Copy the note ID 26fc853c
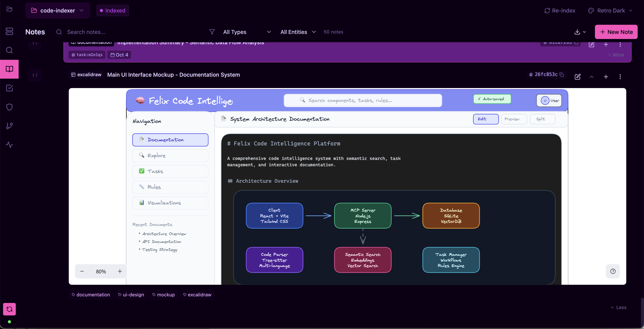This screenshot has height=329, width=644. point(562,74)
